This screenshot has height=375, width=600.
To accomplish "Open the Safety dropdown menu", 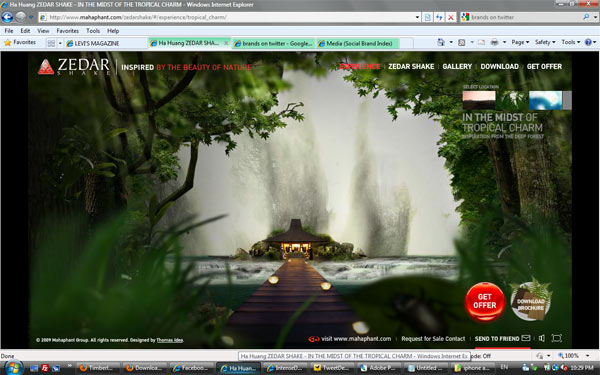I will coord(545,42).
